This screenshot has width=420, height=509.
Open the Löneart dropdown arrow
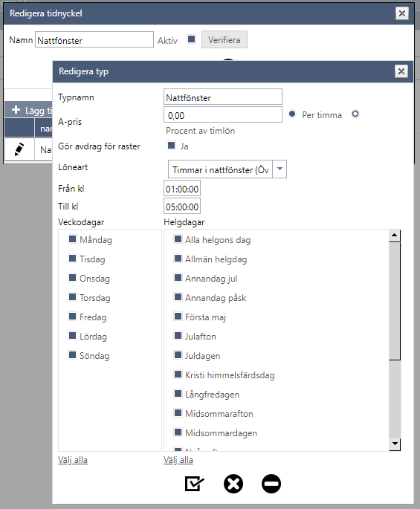click(x=280, y=169)
